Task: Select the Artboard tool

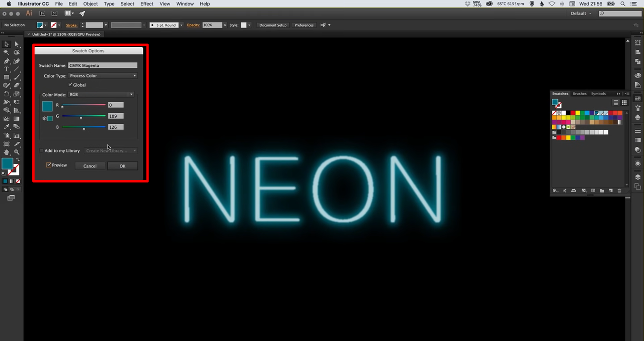Action: tap(7, 144)
